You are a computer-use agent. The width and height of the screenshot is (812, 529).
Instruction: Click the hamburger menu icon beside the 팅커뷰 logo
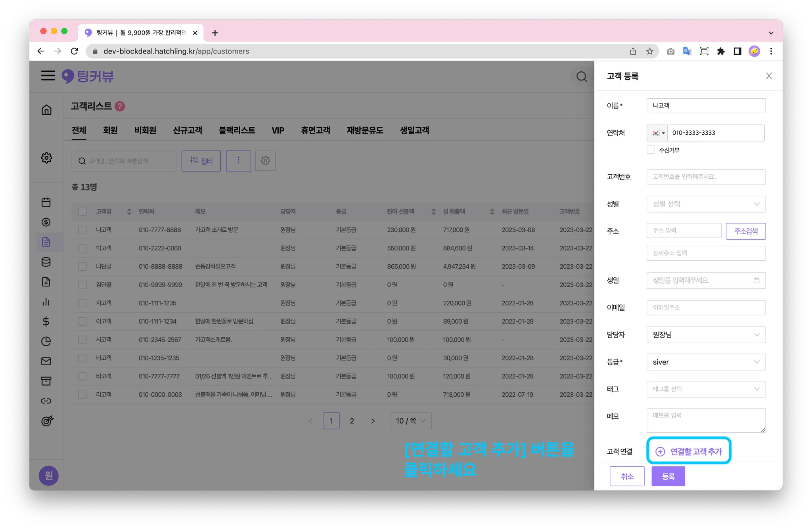click(48, 75)
